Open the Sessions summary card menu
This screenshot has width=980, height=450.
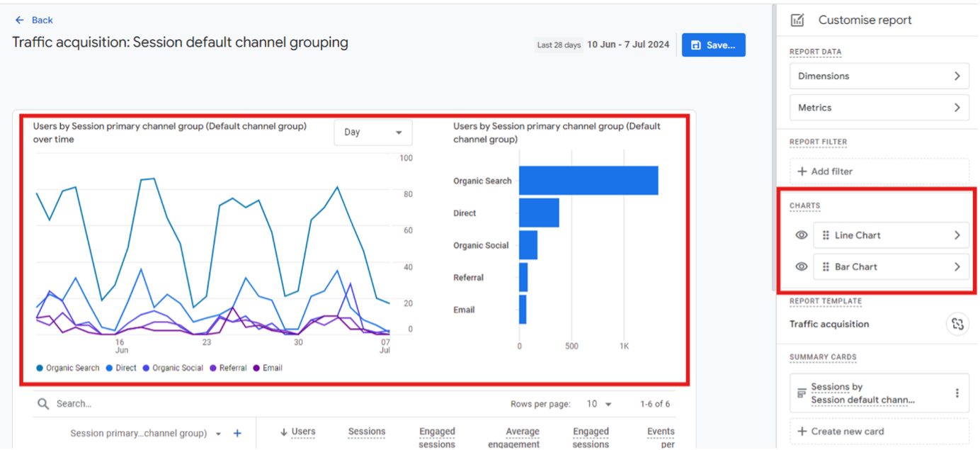coord(957,393)
